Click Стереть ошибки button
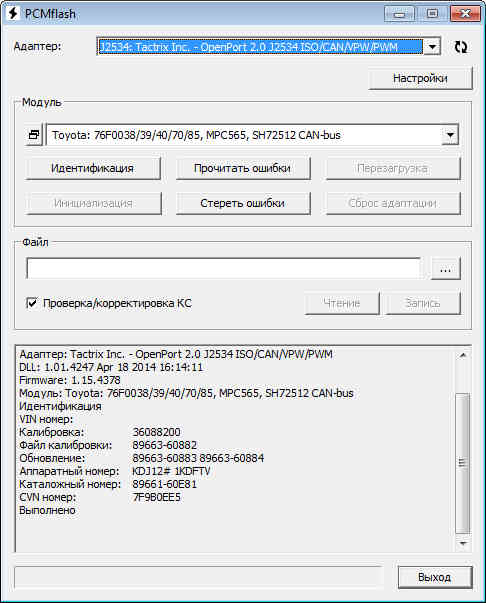 243,203
